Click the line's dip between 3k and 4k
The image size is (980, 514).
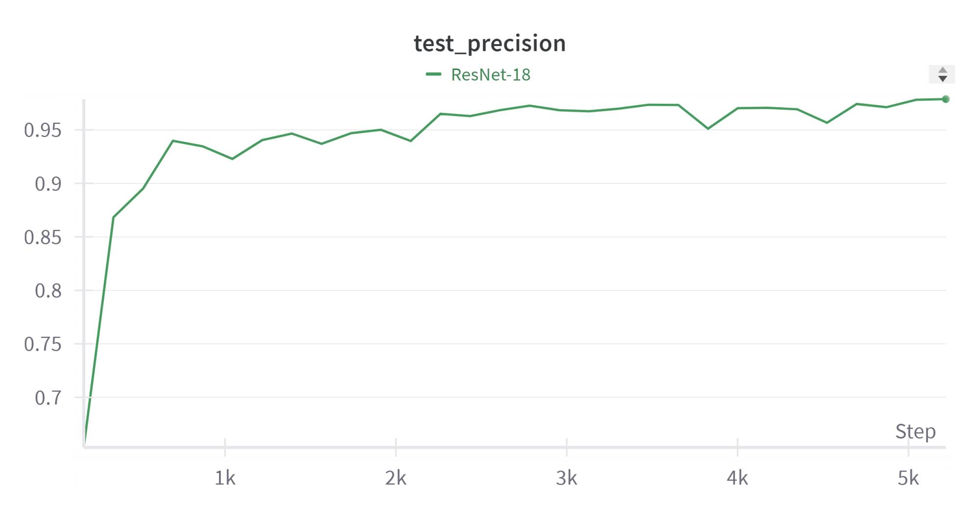(x=708, y=129)
